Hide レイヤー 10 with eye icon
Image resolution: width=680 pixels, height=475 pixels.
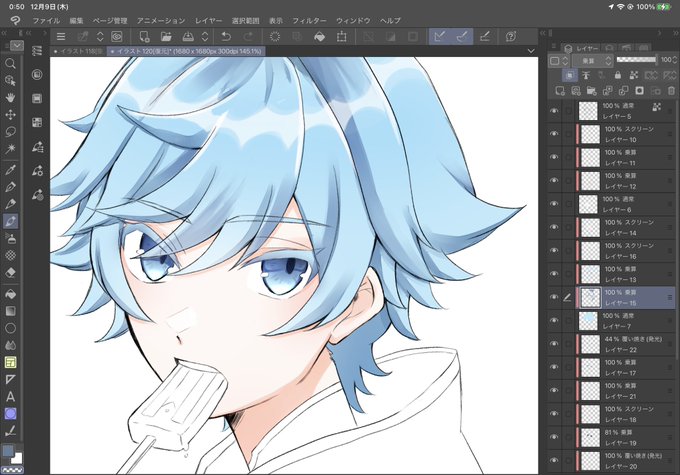pyautogui.click(x=554, y=134)
